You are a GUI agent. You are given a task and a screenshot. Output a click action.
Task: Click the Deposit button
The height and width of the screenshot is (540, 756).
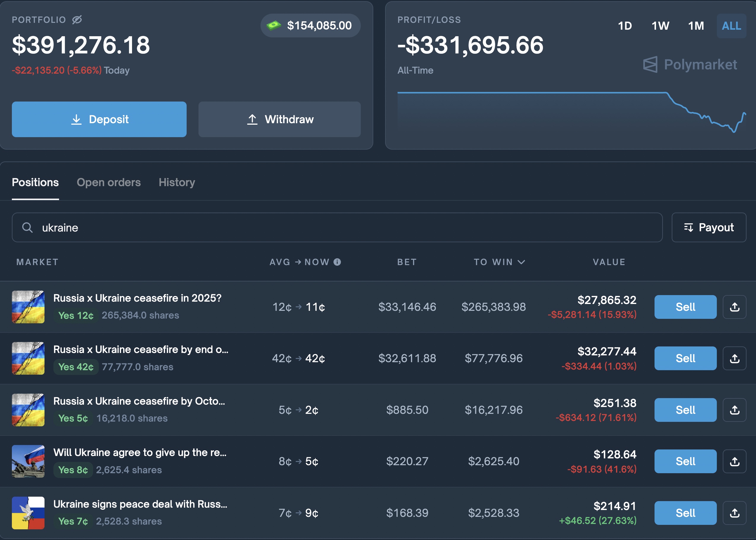tap(99, 119)
